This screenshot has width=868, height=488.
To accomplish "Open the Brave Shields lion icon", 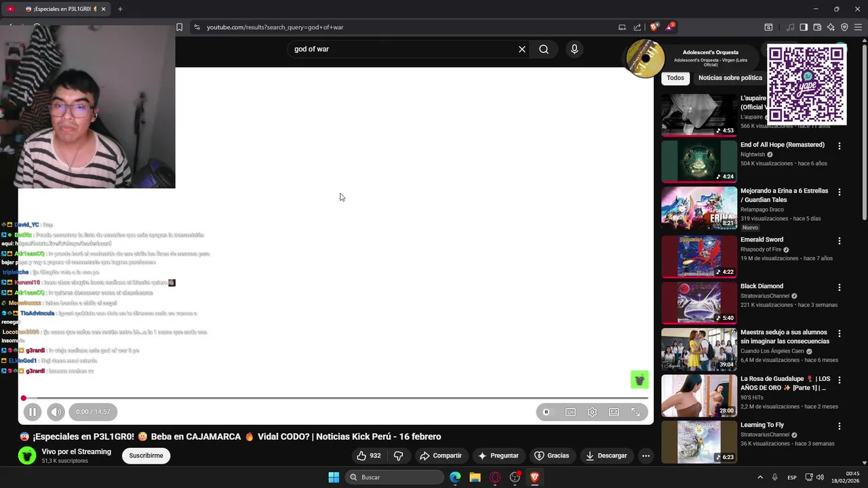I will [x=654, y=27].
